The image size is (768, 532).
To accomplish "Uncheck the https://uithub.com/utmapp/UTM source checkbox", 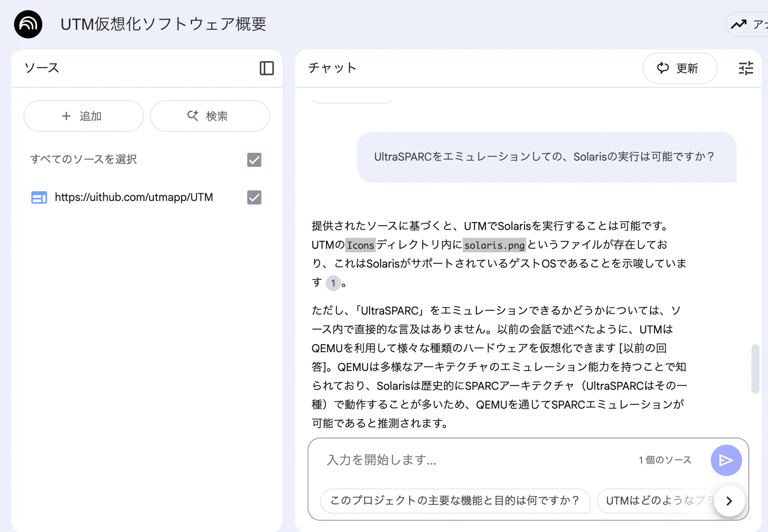I will click(x=254, y=197).
